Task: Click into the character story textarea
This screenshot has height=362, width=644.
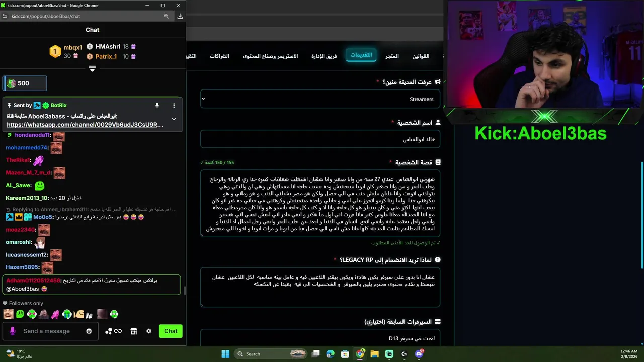Action: tap(320, 204)
